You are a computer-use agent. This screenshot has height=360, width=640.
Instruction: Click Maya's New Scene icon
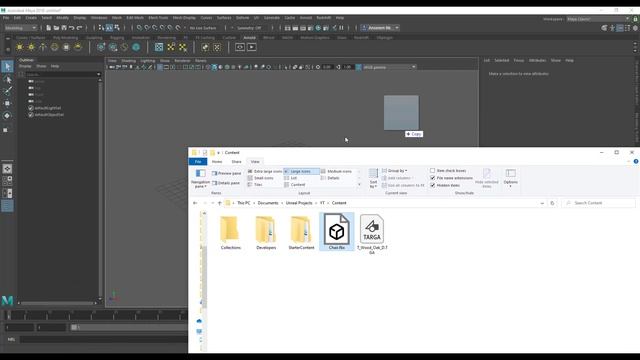pyautogui.click(x=48, y=28)
